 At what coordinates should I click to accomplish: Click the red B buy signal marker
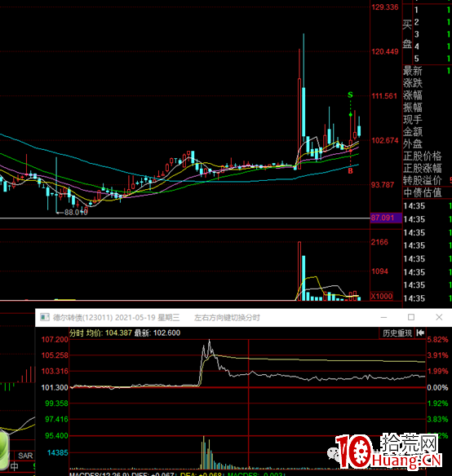point(350,171)
